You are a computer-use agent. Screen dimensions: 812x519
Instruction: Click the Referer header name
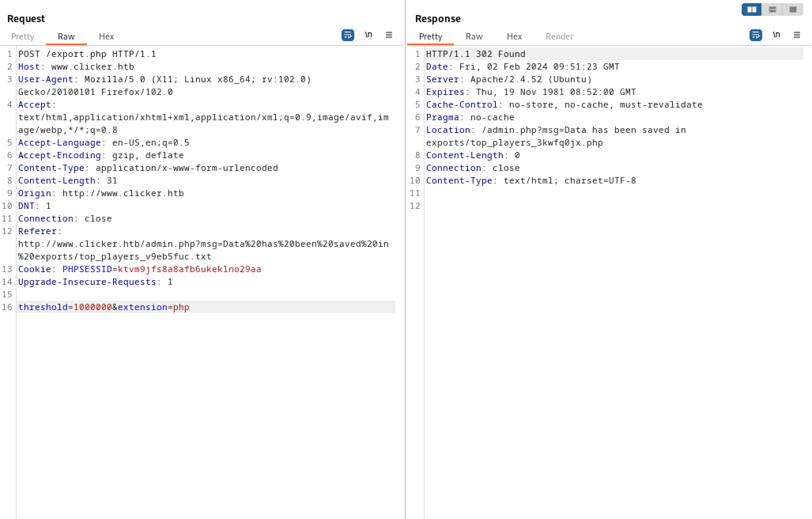coord(38,231)
